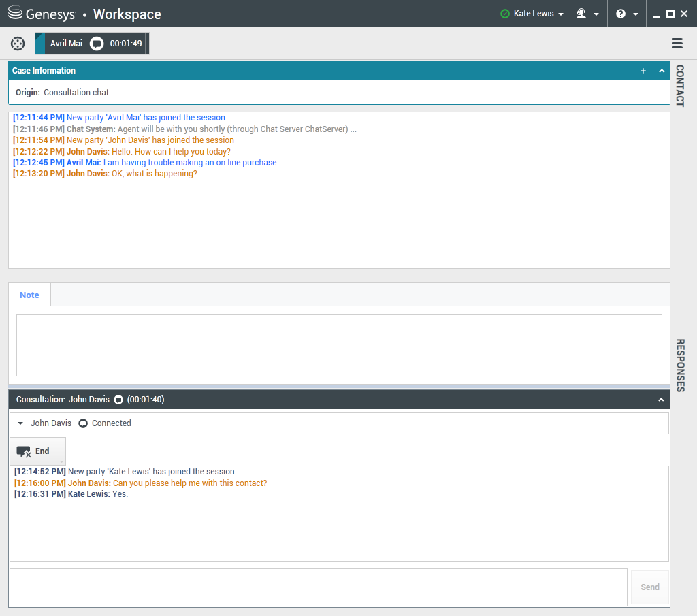Click the green ready status icon
Viewport: 697px width, 616px height.
point(505,14)
